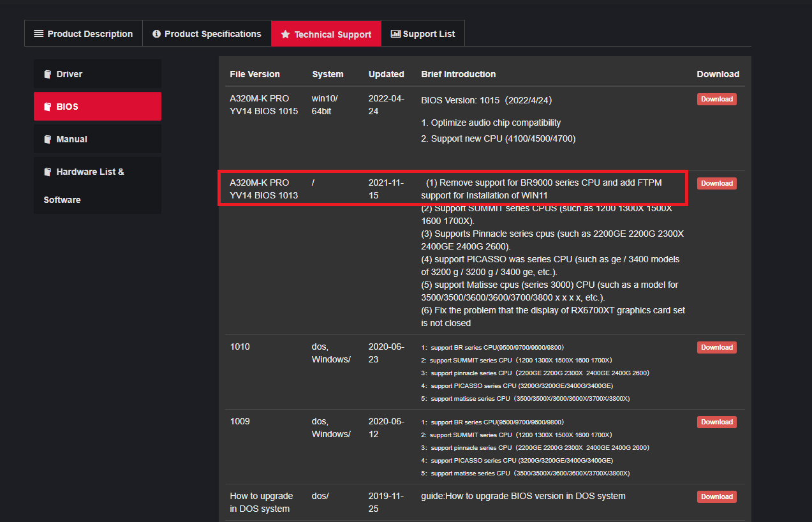Screen dimensions: 812x522
Task: Click 'guide:How to upgrade BIOS version' description
Action: pos(524,496)
